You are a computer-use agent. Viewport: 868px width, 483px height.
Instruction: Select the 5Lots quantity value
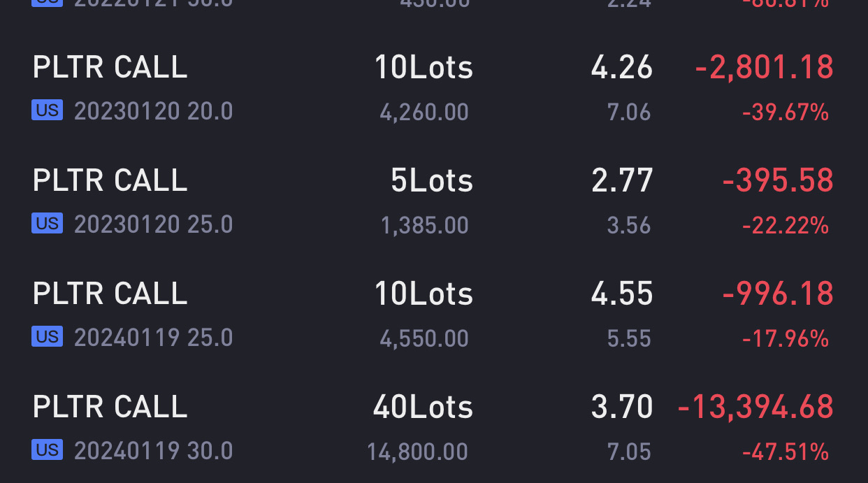[432, 180]
